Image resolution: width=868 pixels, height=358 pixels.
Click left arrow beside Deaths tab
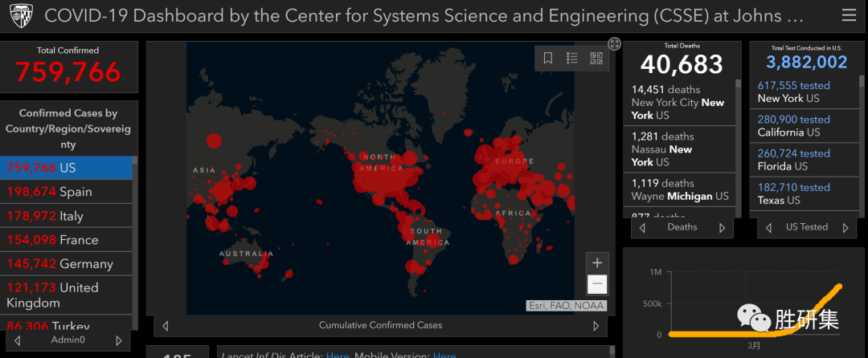click(x=642, y=228)
